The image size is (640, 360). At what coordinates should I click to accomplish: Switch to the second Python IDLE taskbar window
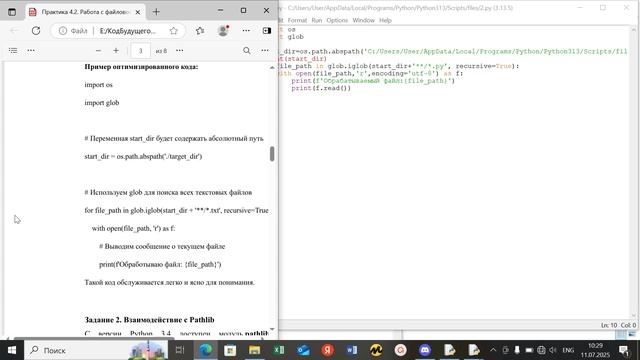click(474, 350)
